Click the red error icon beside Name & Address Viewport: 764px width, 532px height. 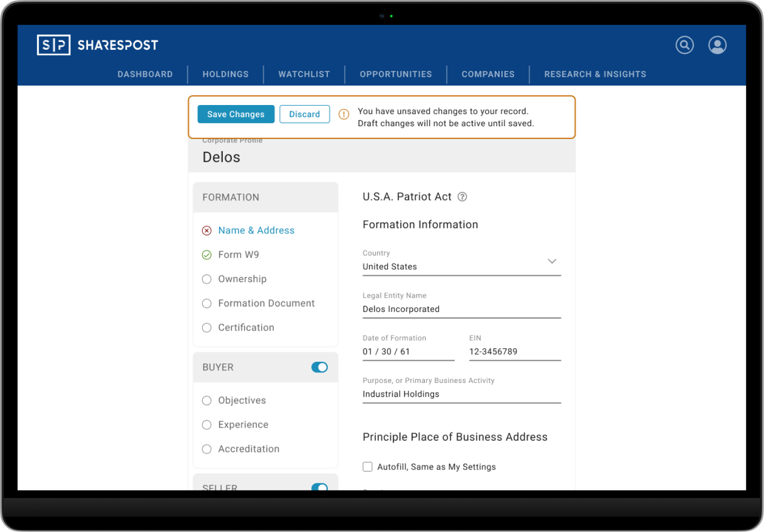pos(206,230)
